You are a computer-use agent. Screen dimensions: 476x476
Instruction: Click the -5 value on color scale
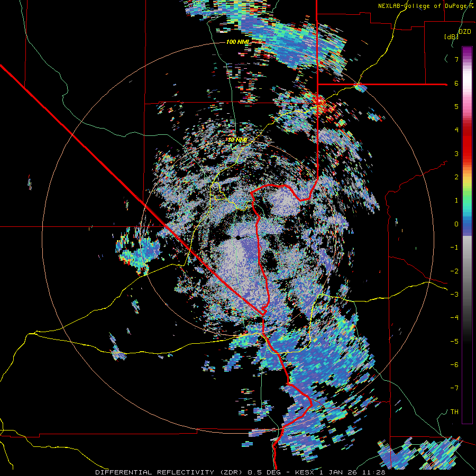(x=454, y=342)
